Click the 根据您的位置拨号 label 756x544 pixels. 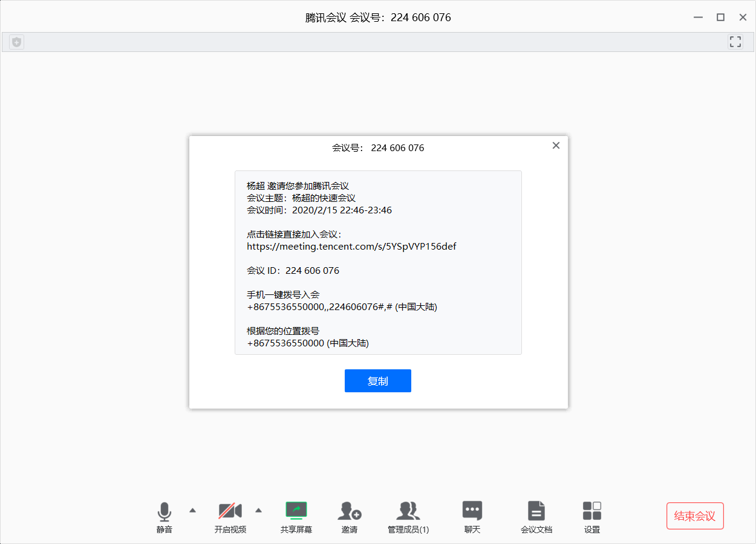point(283,331)
